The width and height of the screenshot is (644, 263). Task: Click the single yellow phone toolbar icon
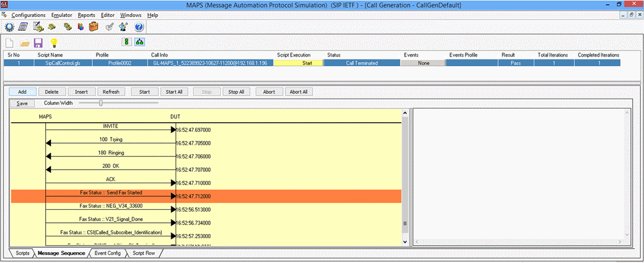pos(51,27)
